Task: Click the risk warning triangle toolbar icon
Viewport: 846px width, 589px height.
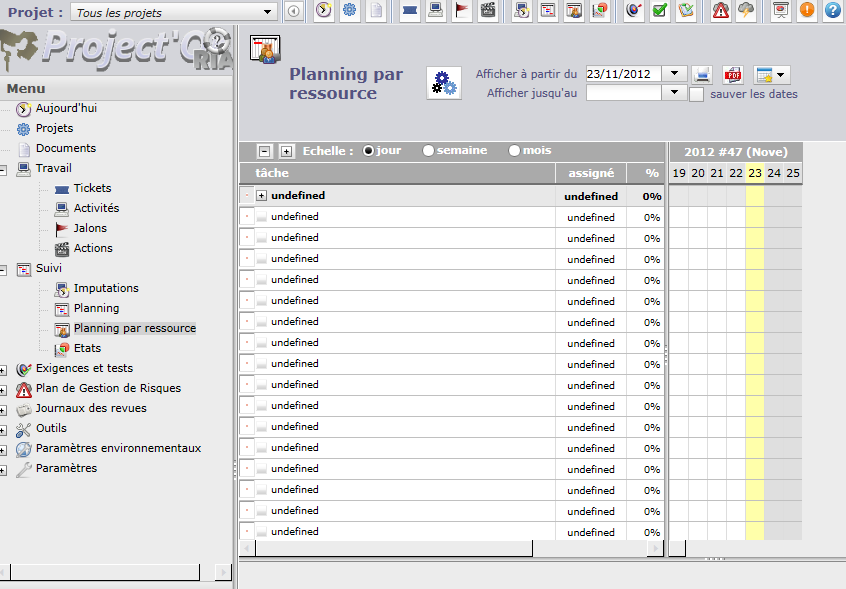Action: 720,11
